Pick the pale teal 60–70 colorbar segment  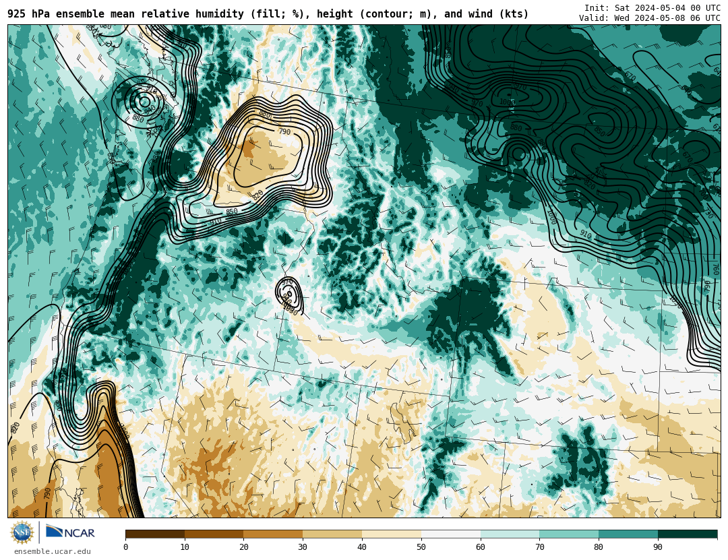510,534
